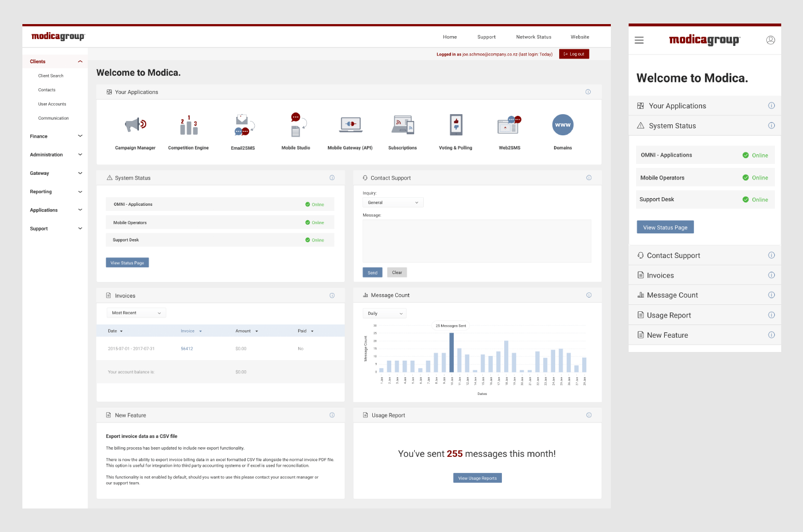Clear the support message form
Viewport: 803px width, 532px height.
coord(397,272)
